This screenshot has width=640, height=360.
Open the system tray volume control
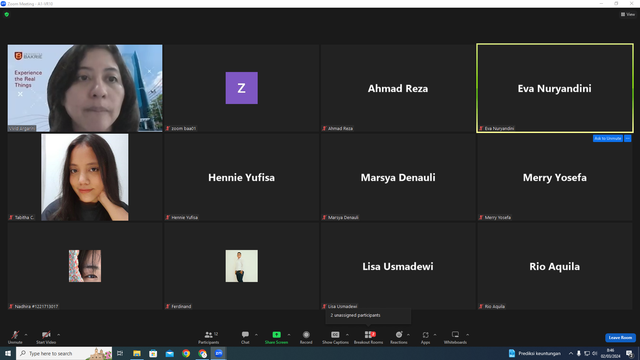click(595, 353)
